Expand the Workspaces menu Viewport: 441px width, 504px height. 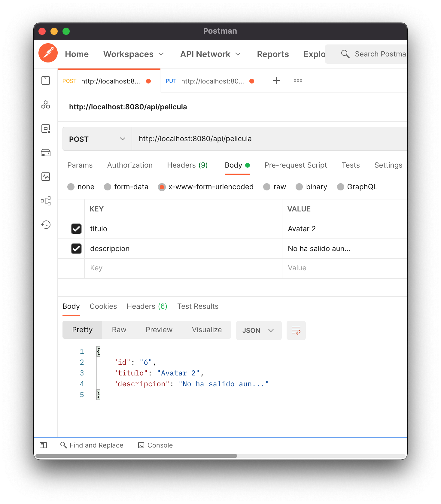(x=133, y=54)
